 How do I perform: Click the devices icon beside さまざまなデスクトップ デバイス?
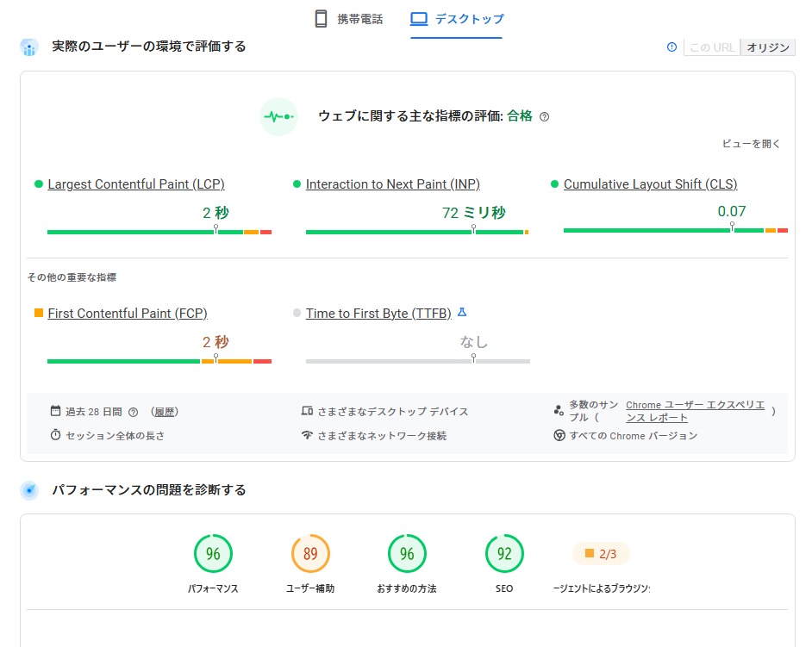click(307, 411)
